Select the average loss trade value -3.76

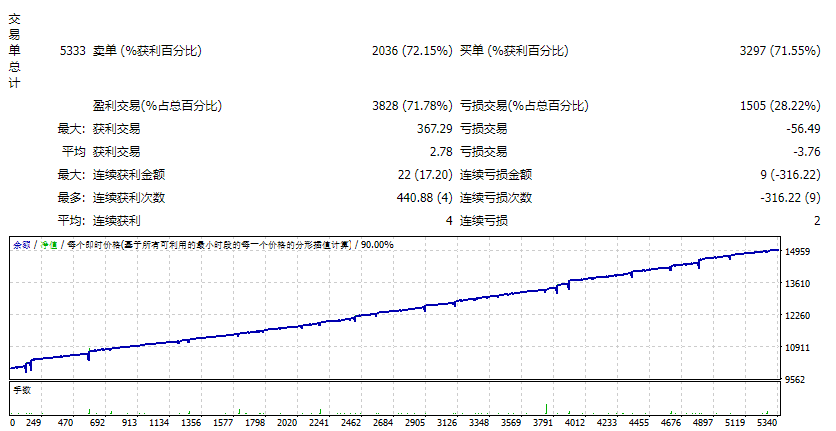807,151
